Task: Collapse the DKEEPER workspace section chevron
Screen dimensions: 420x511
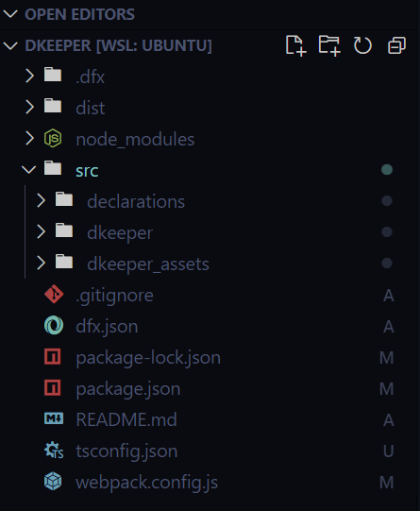Action: pyautogui.click(x=10, y=45)
